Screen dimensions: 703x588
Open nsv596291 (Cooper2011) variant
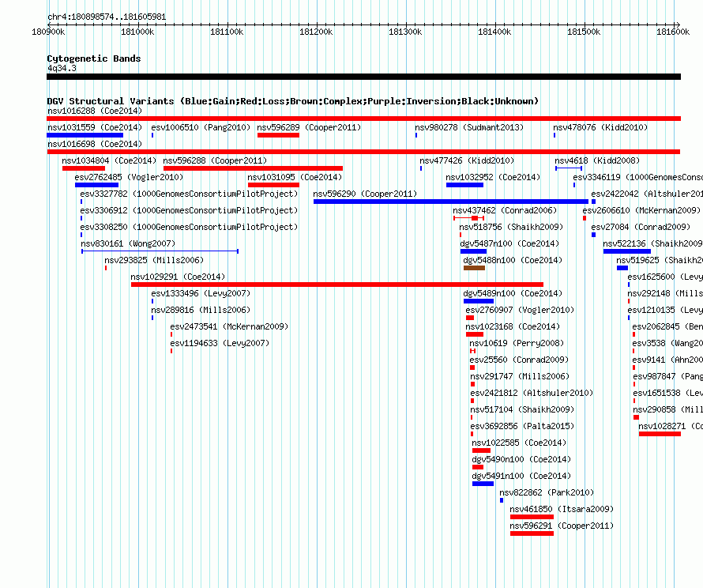pos(562,526)
